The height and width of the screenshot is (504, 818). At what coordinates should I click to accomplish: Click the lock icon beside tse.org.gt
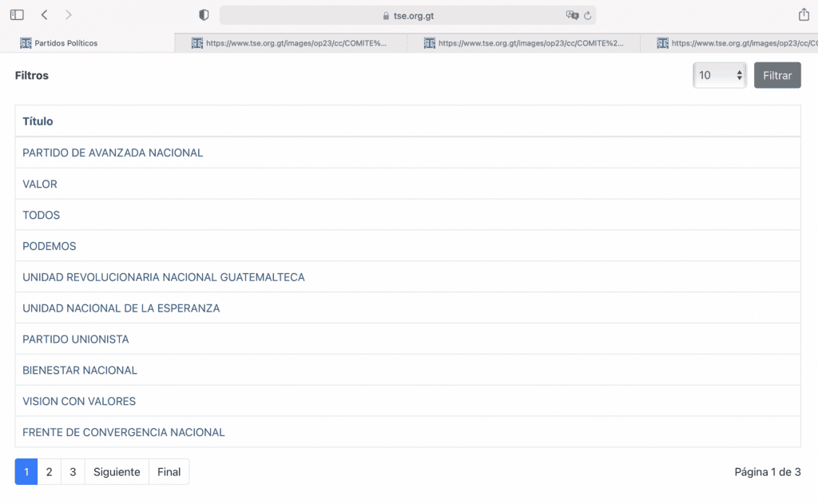click(386, 16)
